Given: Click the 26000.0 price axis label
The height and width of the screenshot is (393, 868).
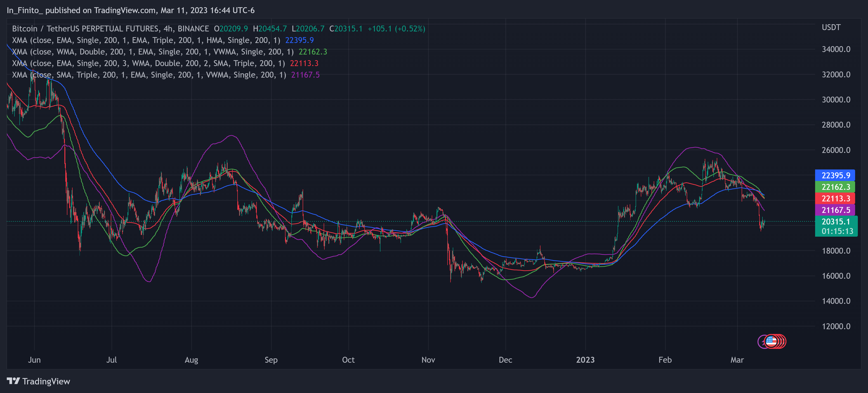Looking at the screenshot, I should [836, 150].
